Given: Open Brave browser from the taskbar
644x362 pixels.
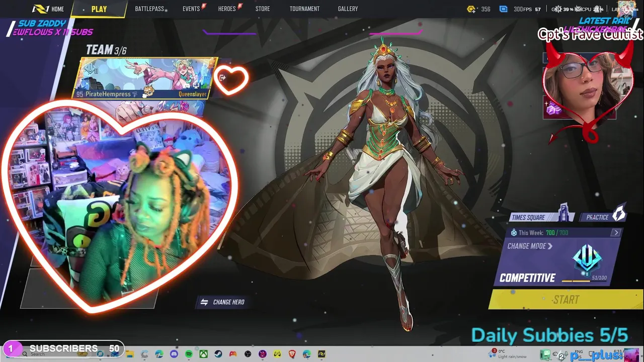Looking at the screenshot, I should click(x=292, y=354).
